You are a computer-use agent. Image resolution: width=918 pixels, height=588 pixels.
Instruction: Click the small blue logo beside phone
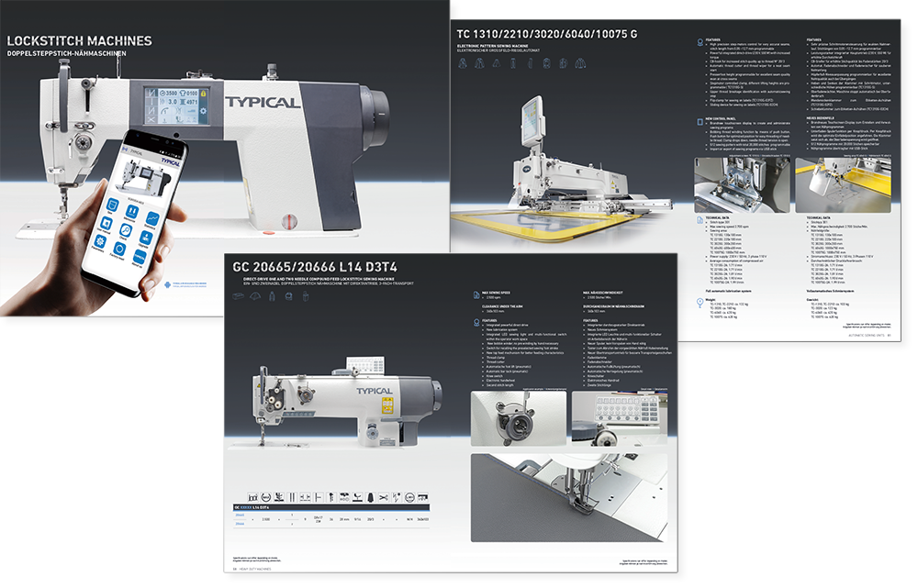tap(167, 285)
